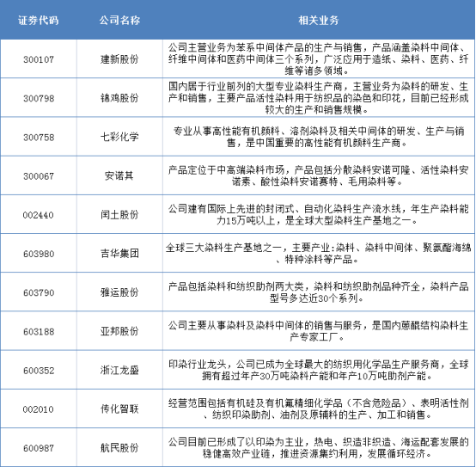Click the 相关业务 column header
476x467 pixels.
(319, 21)
